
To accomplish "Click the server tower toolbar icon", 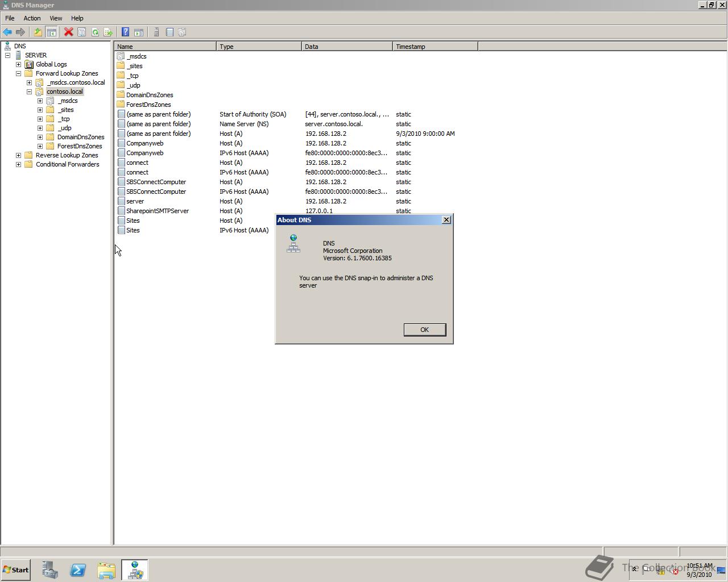I will point(156,32).
